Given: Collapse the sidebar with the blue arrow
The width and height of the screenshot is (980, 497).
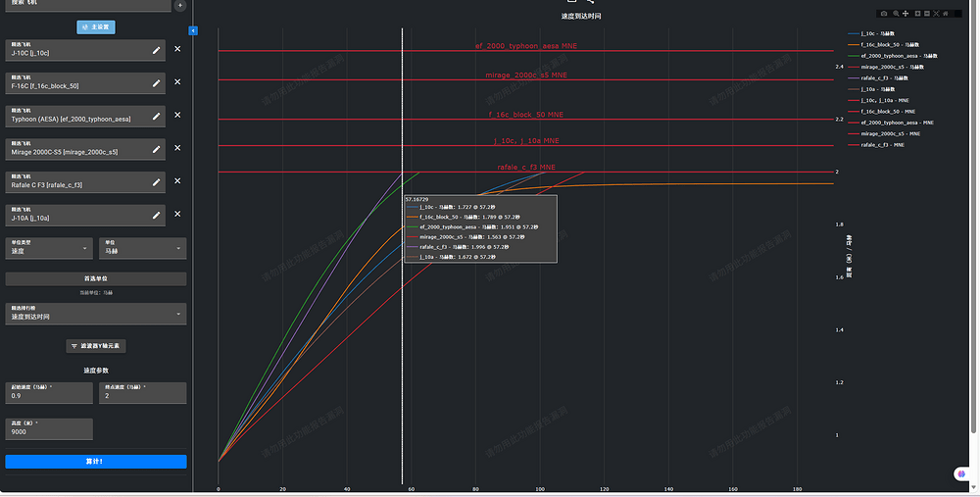Looking at the screenshot, I should (193, 30).
